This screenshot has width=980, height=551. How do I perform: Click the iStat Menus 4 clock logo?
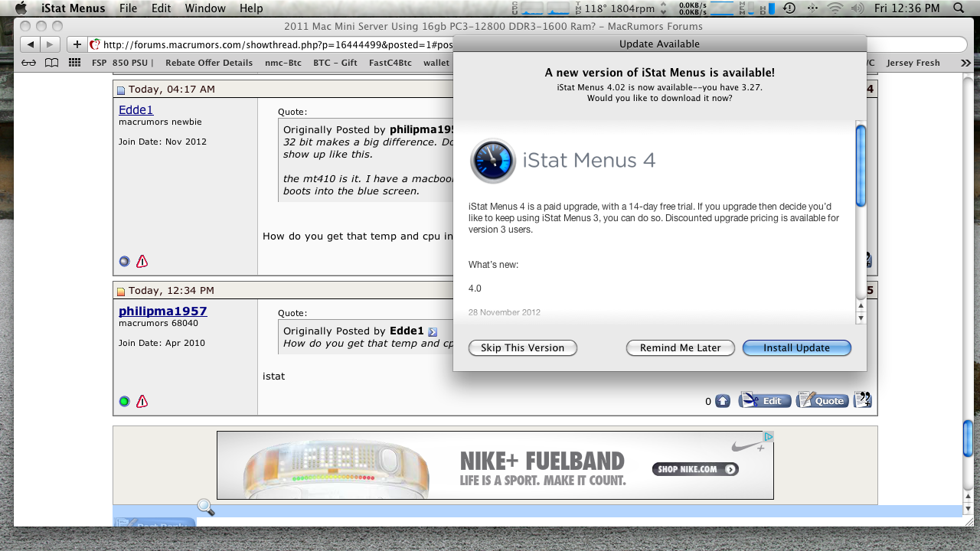(493, 161)
